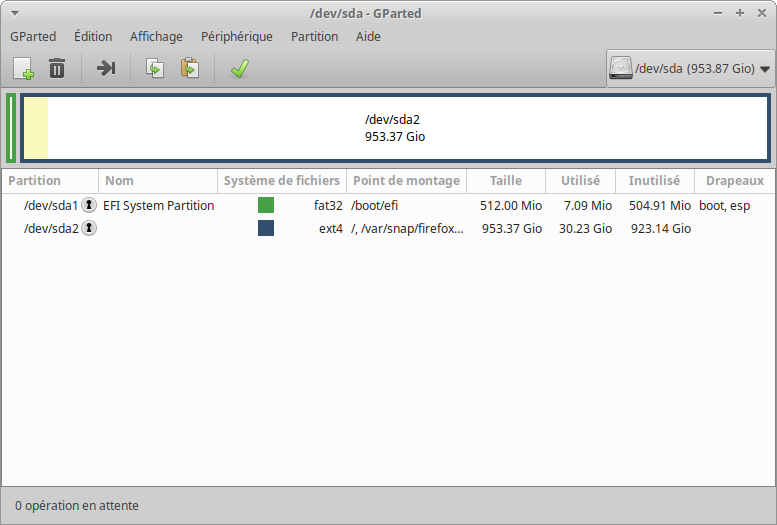Click the 0 opération en attente status

[77, 506]
